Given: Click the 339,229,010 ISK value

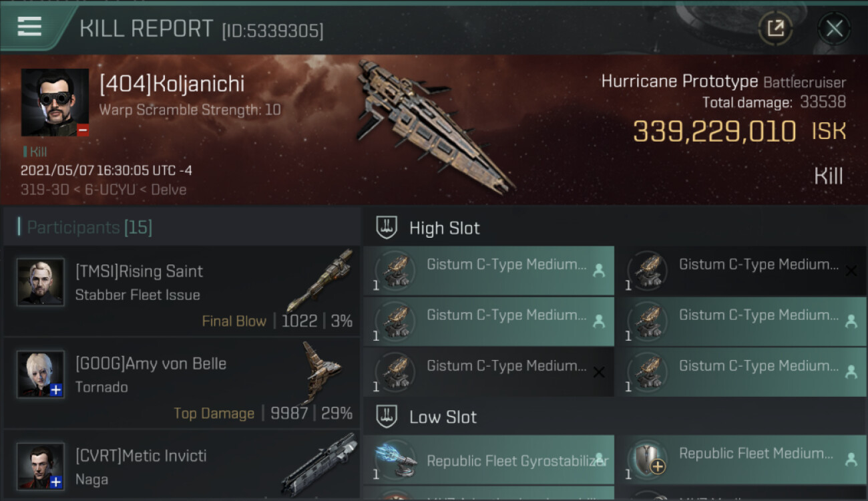Looking at the screenshot, I should coord(714,132).
